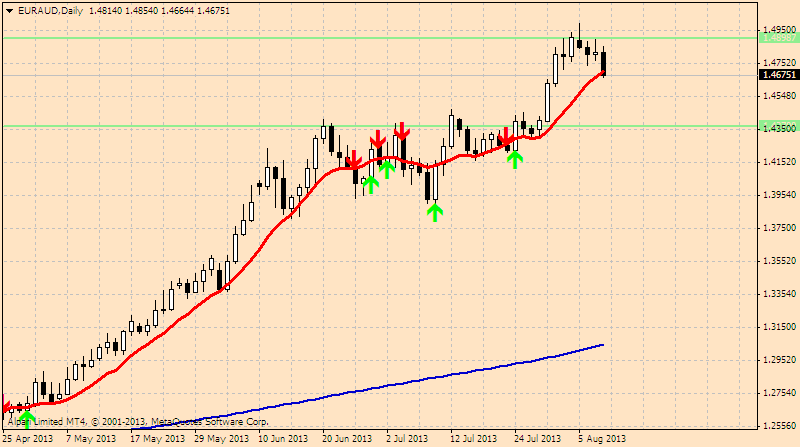This screenshot has height=447, width=800.
Task: Click the high price value 1.48540
Action: (x=141, y=11)
